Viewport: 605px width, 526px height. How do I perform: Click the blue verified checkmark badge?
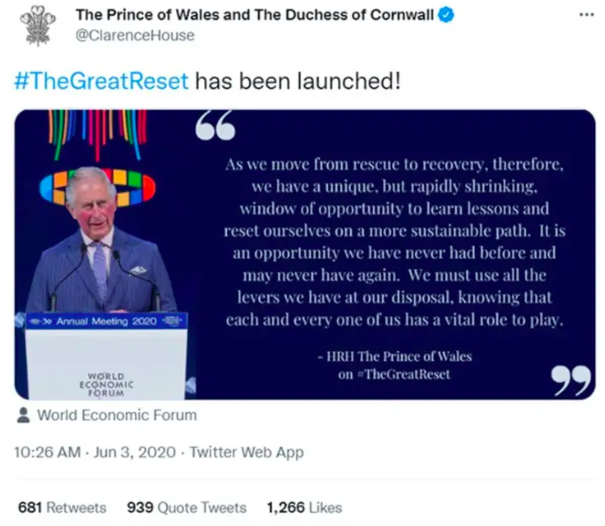[x=446, y=15]
